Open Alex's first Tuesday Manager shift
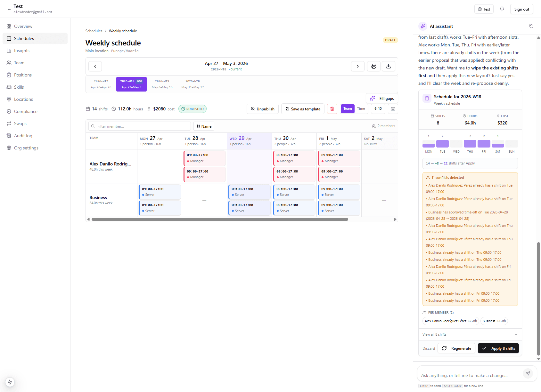This screenshot has width=541, height=392. (x=205, y=158)
